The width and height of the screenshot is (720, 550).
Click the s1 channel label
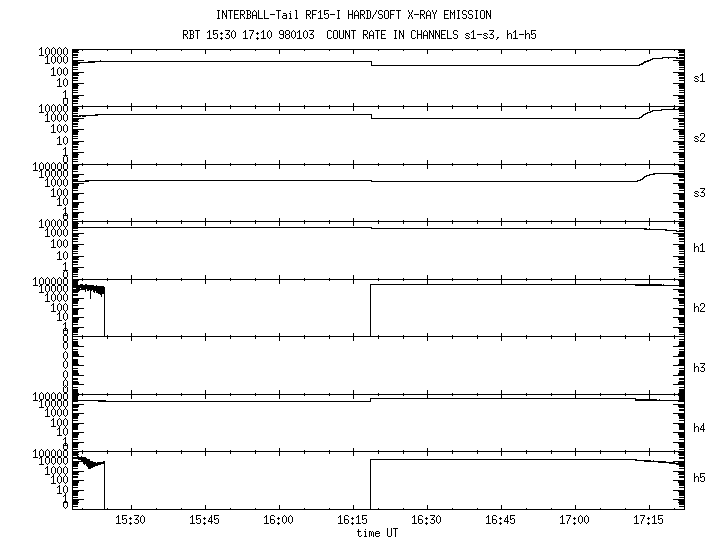point(699,78)
